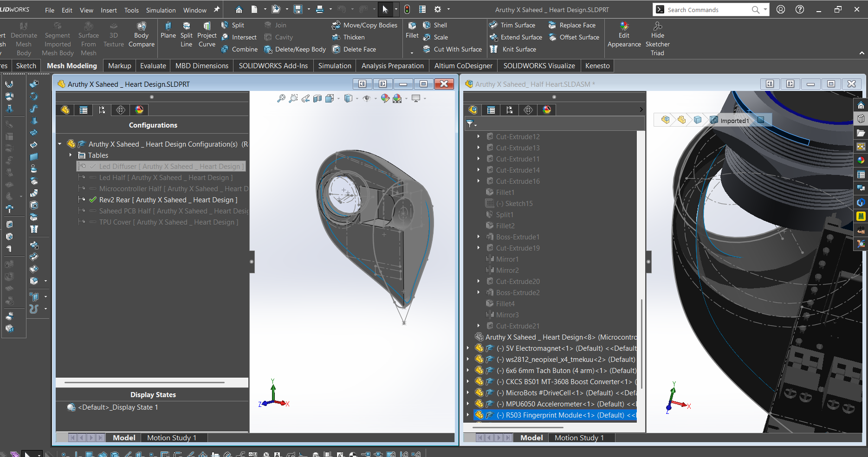The width and height of the screenshot is (868, 457).
Task: Click the Shell tool icon
Action: point(427,25)
